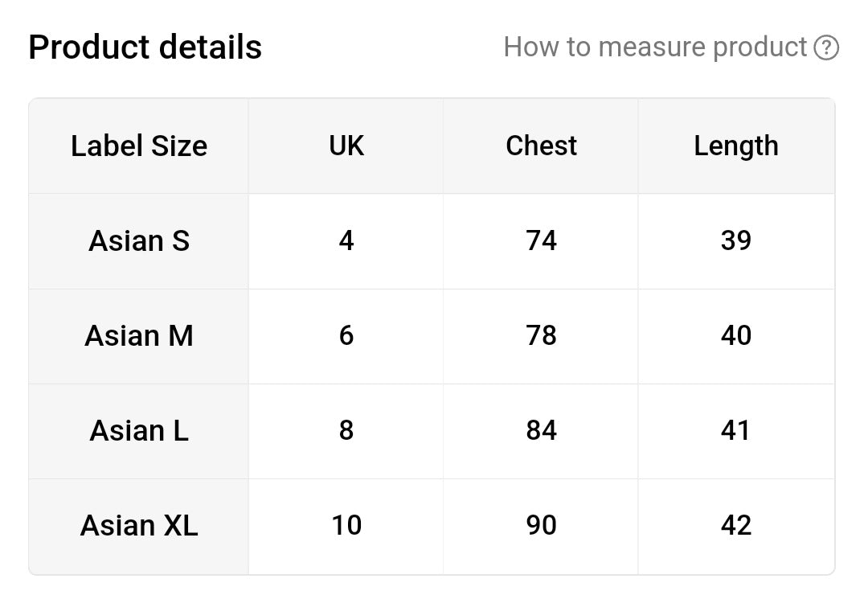Image resolution: width=868 pixels, height=591 pixels.
Task: Select the Asian S size row label
Action: click(x=139, y=241)
